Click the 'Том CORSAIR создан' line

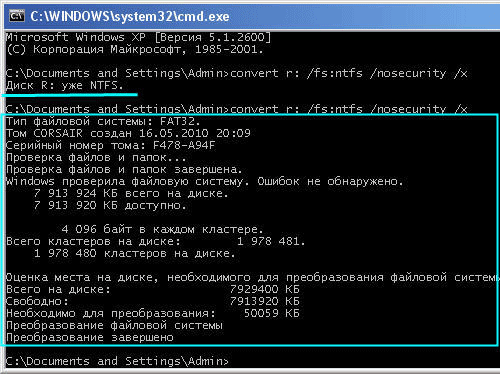pyautogui.click(x=128, y=133)
